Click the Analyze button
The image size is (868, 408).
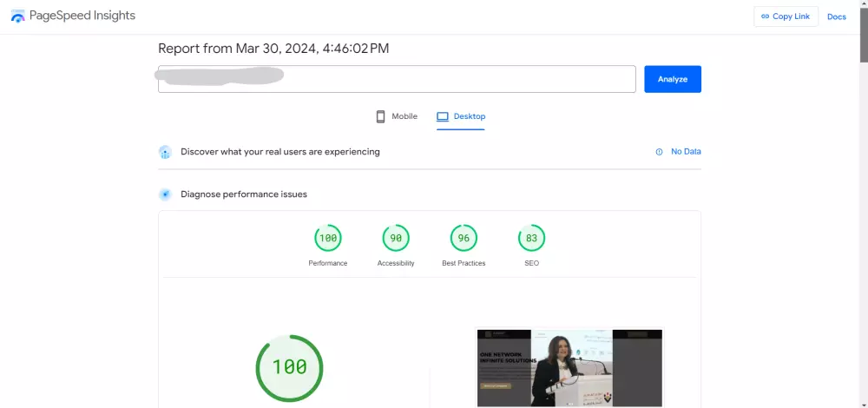click(673, 79)
